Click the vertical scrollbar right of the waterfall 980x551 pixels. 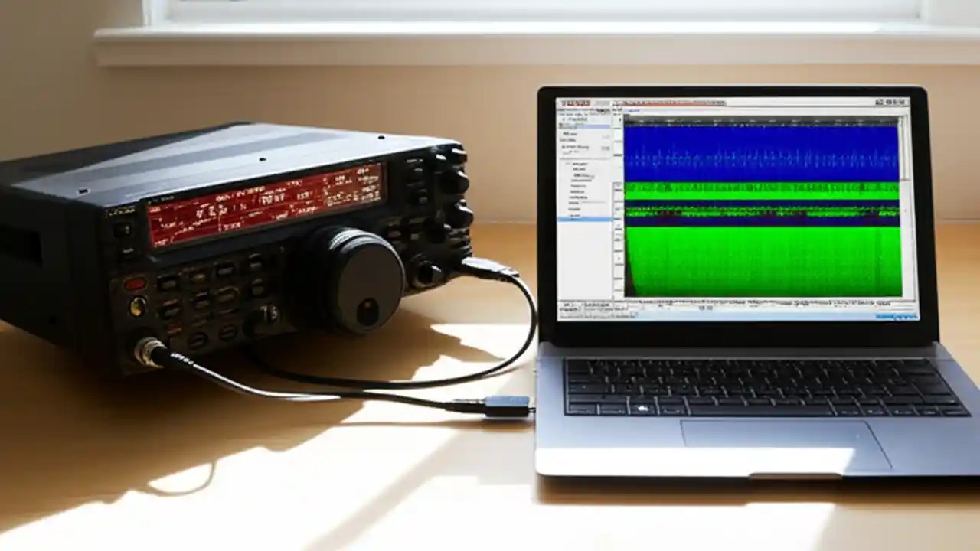[x=903, y=207]
